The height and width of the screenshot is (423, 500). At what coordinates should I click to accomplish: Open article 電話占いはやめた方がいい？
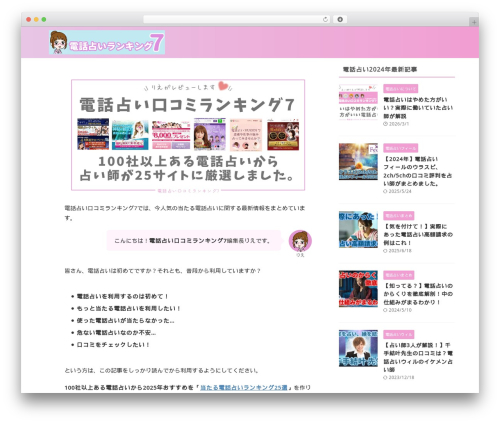pos(418,108)
